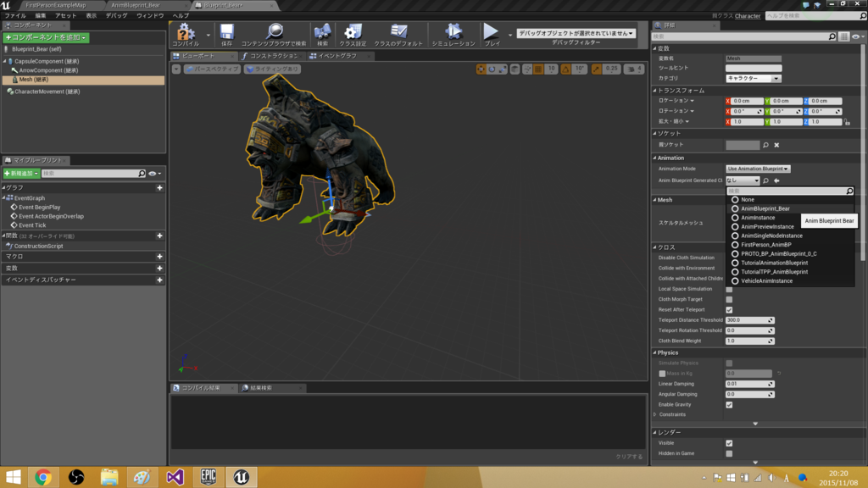Select VehicleAnimInstance in the class list
This screenshot has width=868, height=488.
pyautogui.click(x=766, y=281)
